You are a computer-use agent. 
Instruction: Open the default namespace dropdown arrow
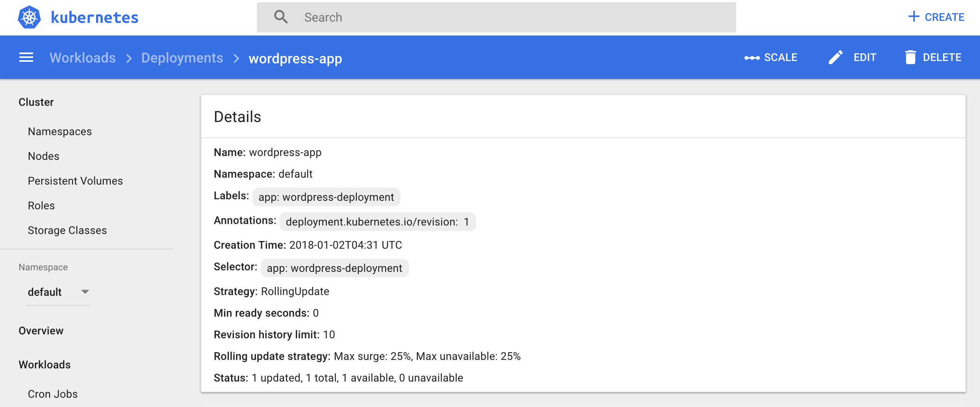click(x=85, y=292)
